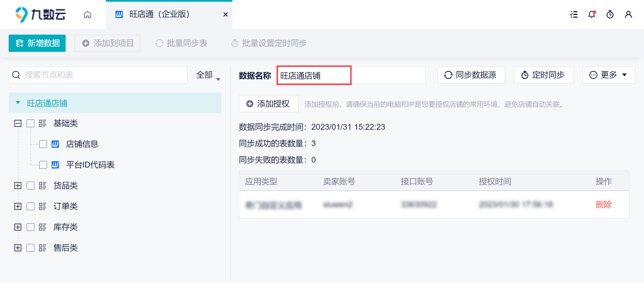
Task: Select the 订单类 tree item
Action: tap(66, 206)
